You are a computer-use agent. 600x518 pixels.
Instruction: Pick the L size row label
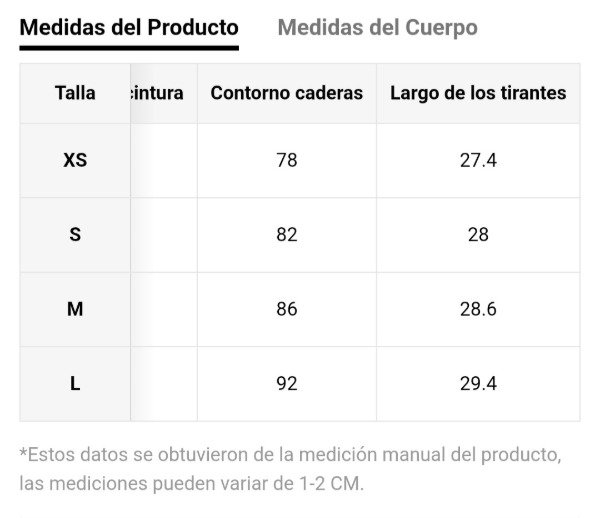click(75, 383)
